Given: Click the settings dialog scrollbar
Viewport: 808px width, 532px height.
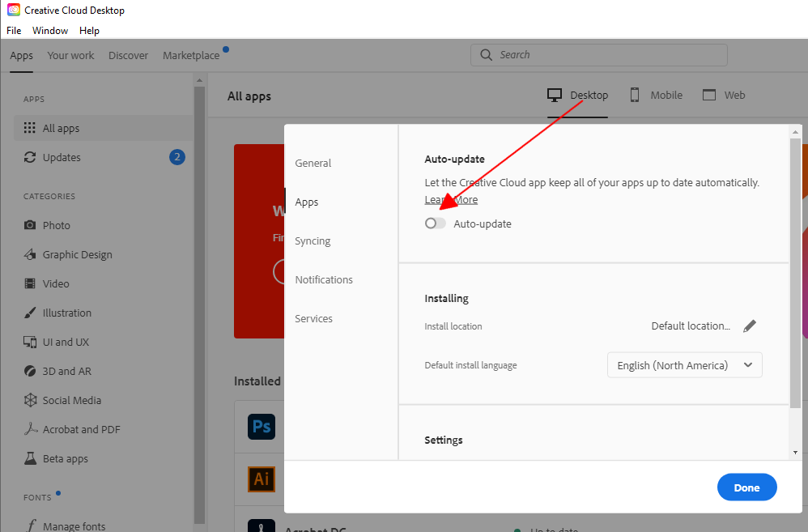Looking at the screenshot, I should [x=793, y=243].
